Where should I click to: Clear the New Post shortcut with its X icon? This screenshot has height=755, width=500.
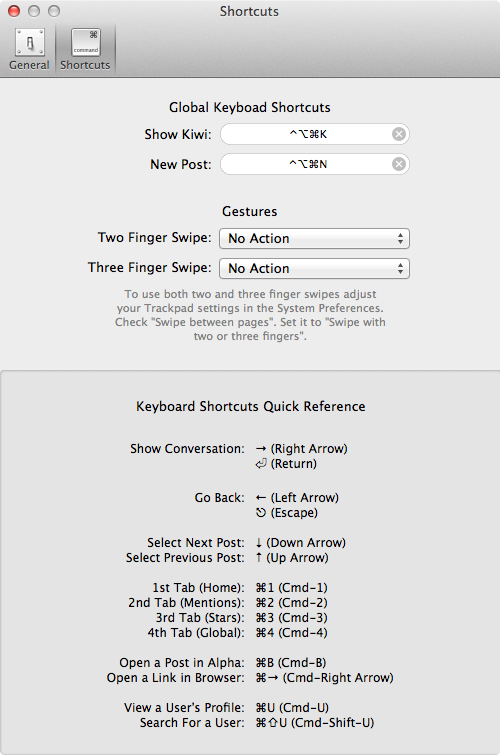coord(398,164)
